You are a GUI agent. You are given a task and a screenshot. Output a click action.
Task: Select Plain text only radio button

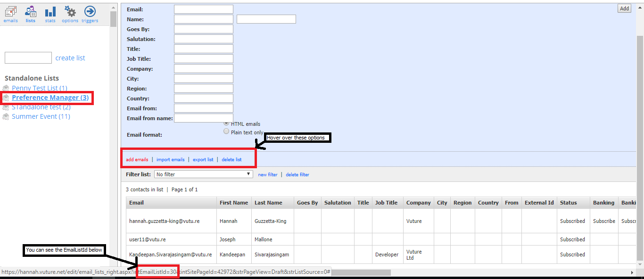(226, 131)
